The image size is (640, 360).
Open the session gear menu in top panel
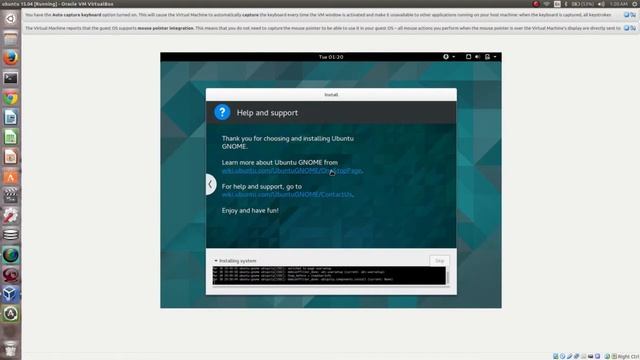636,4
